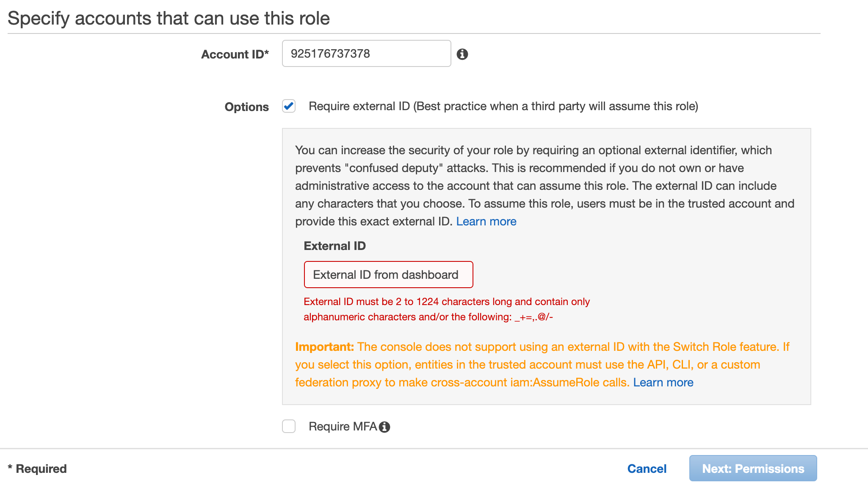Uncheck the Require external ID option
This screenshot has width=868, height=483.
[288, 107]
